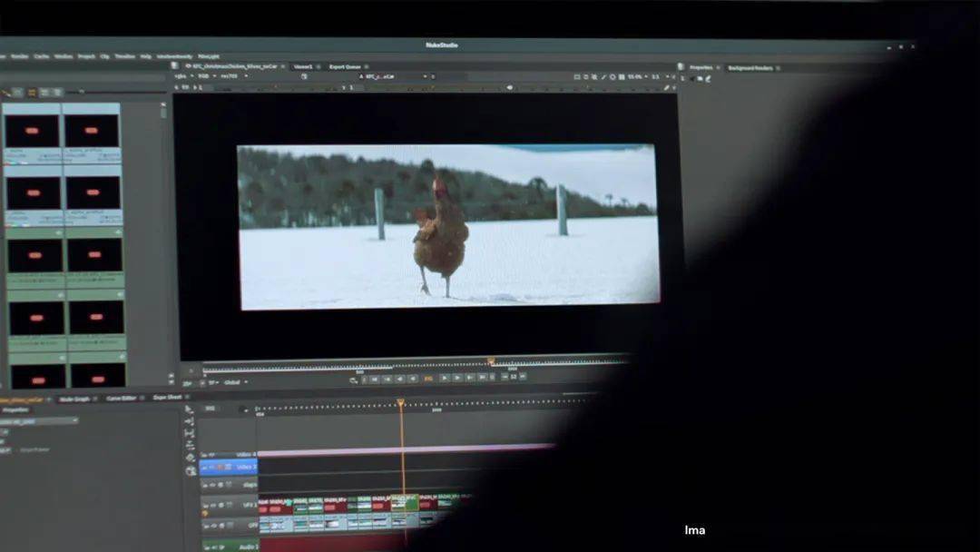Click the play backward button in viewer
This screenshot has height=552, width=980.
[x=413, y=379]
